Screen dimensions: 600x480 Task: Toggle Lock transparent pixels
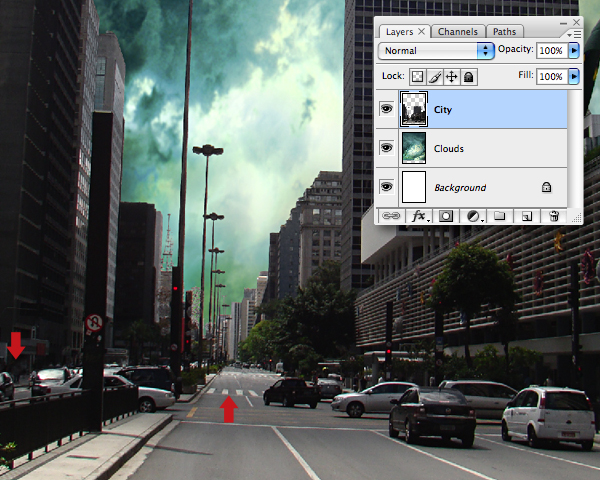(417, 77)
